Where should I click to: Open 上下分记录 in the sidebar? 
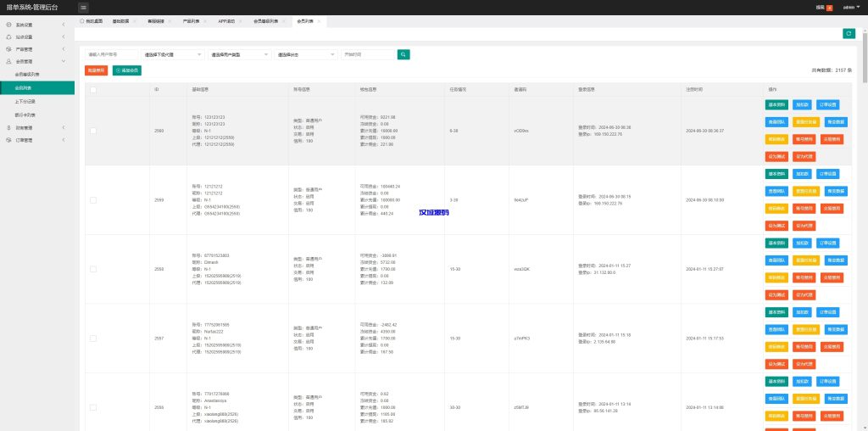tap(27, 101)
